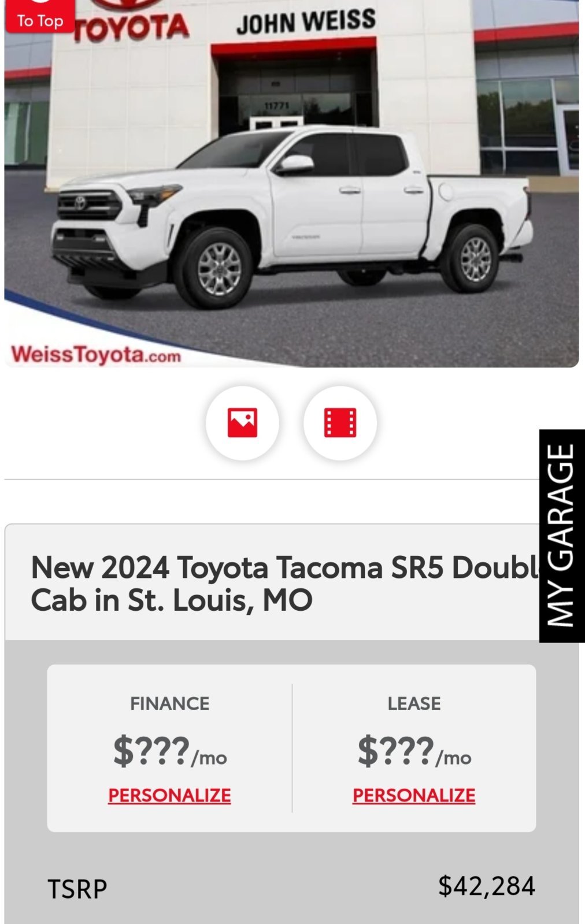Open the MY GARAGE side tab
The image size is (585, 924).
click(x=561, y=536)
